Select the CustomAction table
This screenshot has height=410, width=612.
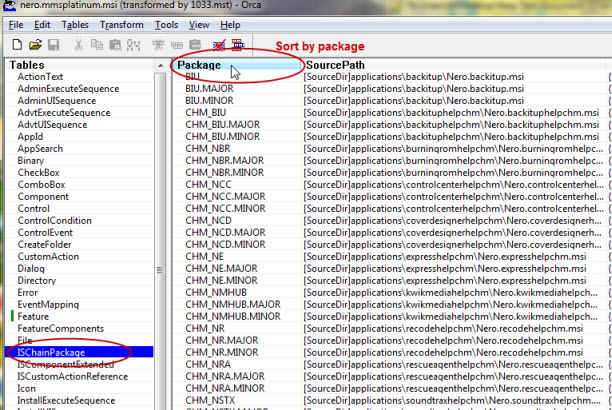[x=48, y=257]
